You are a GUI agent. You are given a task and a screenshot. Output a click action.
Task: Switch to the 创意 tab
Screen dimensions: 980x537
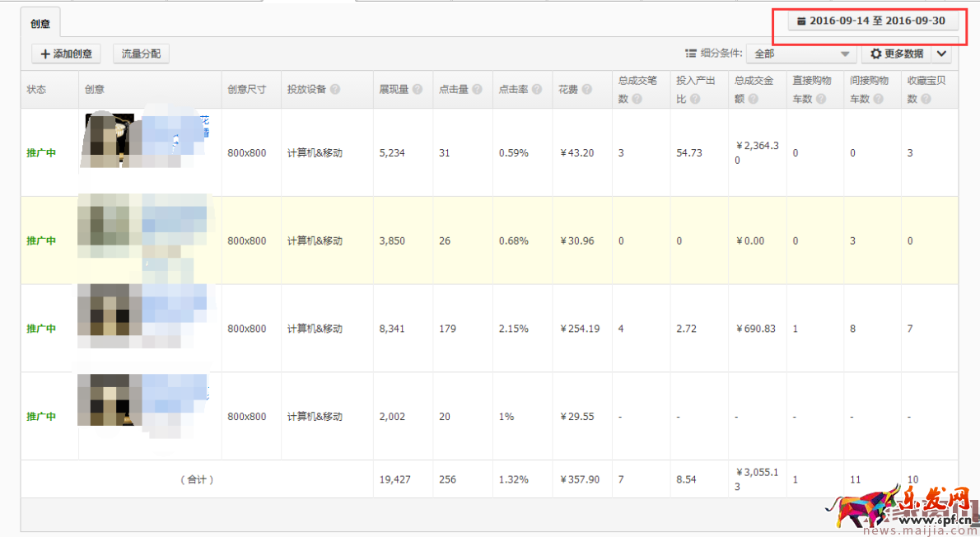point(40,24)
